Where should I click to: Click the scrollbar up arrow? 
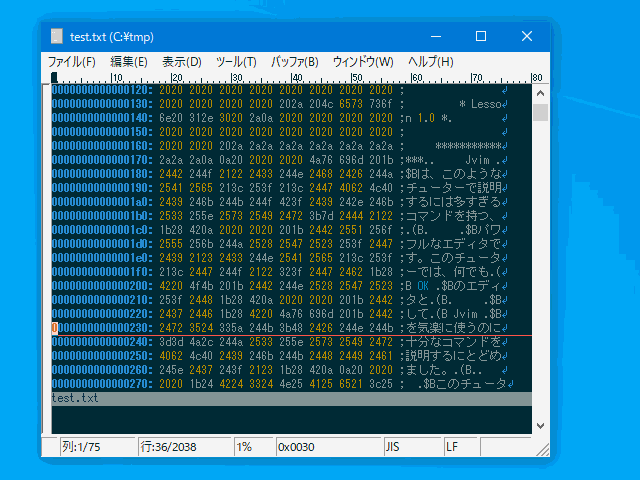(x=540, y=93)
